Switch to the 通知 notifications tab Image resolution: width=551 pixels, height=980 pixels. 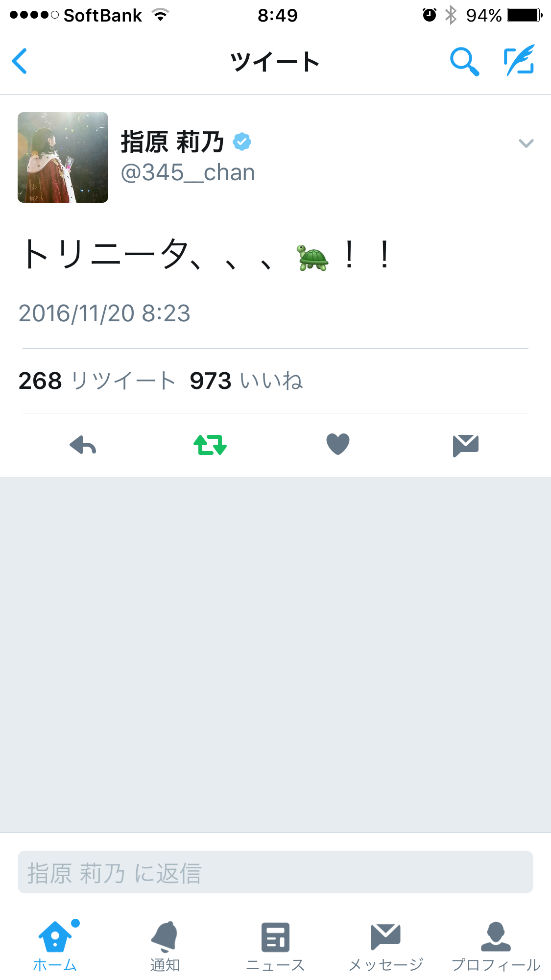(165, 946)
